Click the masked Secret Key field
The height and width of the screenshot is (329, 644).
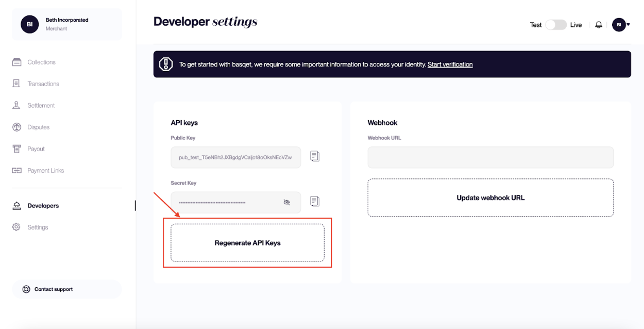(x=236, y=202)
